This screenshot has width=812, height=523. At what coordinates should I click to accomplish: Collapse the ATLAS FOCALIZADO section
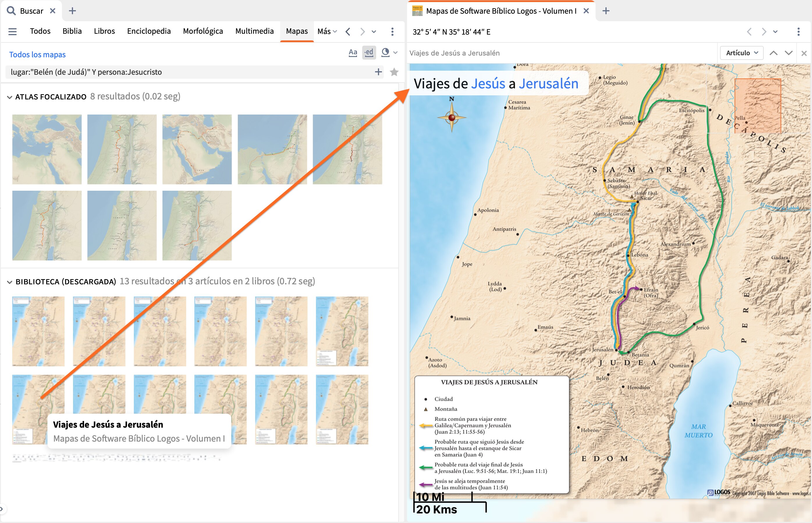tap(10, 97)
